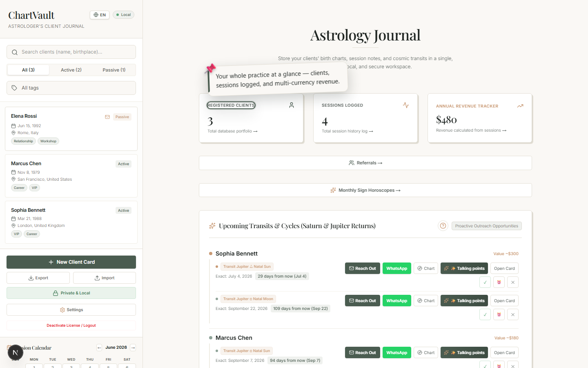Open the help question-mark icon beside Proactive Outreach
The width and height of the screenshot is (588, 368).
[443, 226]
